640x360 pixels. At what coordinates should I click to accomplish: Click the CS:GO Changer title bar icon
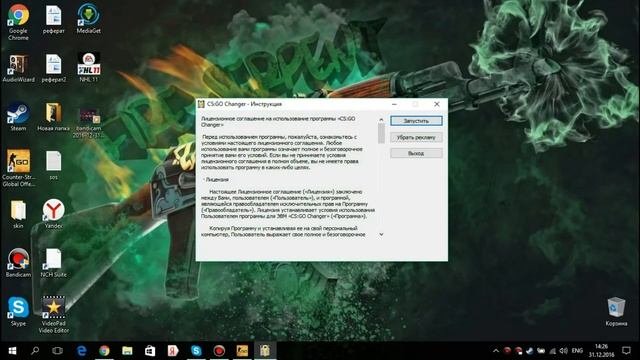point(201,104)
